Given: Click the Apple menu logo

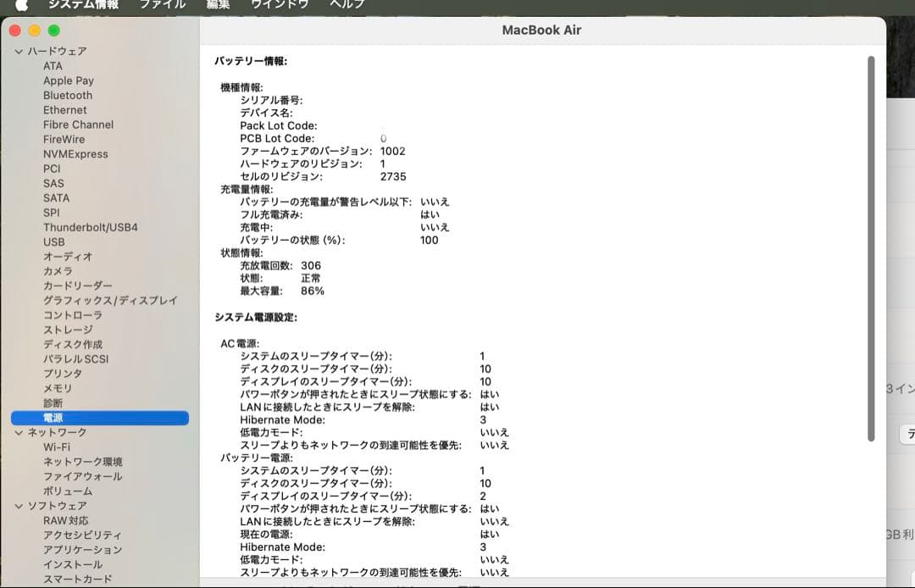Looking at the screenshot, I should coord(22,4).
